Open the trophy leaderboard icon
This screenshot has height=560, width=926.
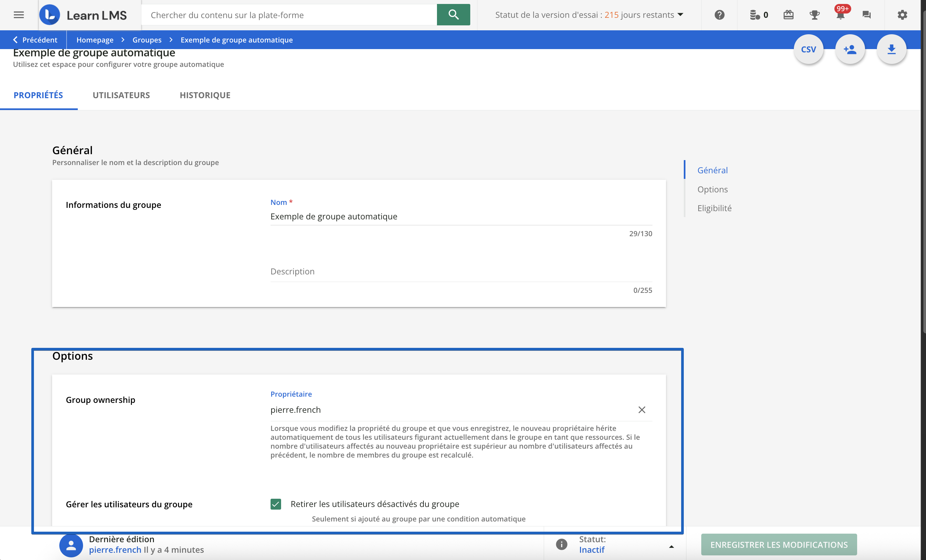(814, 15)
